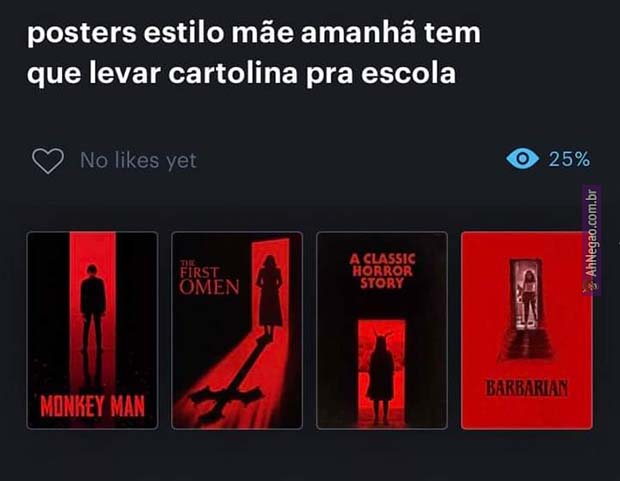Click the blue eye watched icon
This screenshot has width=620, height=481.
[x=522, y=158]
